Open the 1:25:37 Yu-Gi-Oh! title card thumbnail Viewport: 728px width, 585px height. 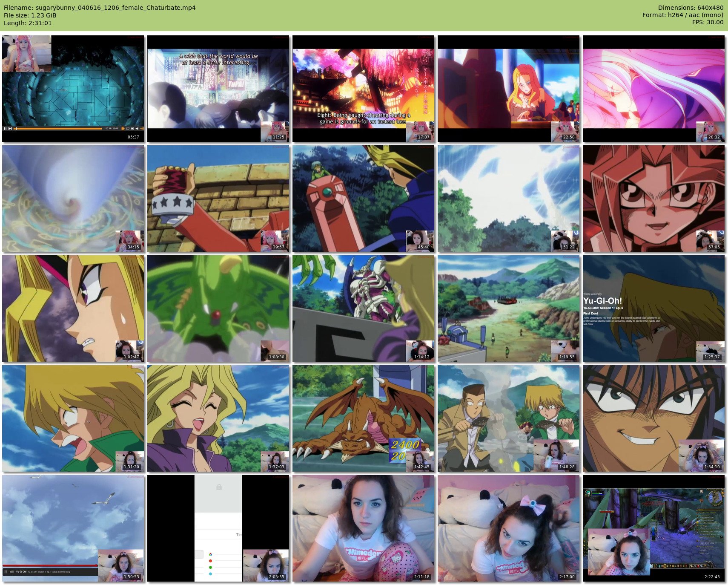(x=654, y=308)
